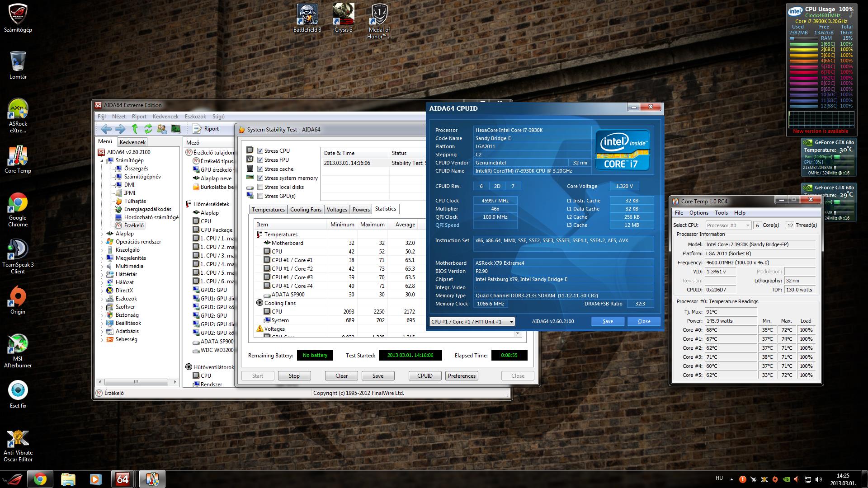
Task: Open ASRock eXtreme desktop icon
Action: click(18, 116)
